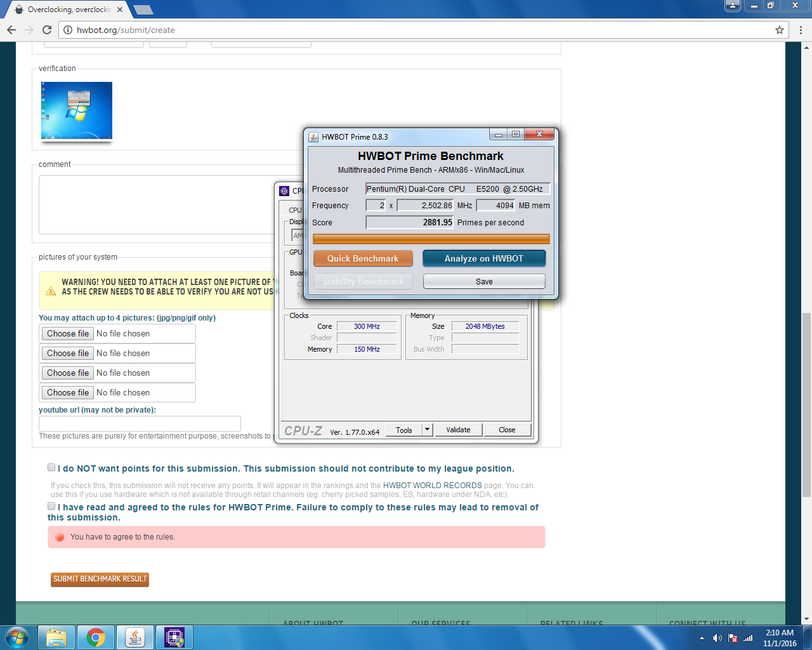This screenshot has height=650, width=812.
Task: Click Validate in CPU-Z
Action: [458, 430]
